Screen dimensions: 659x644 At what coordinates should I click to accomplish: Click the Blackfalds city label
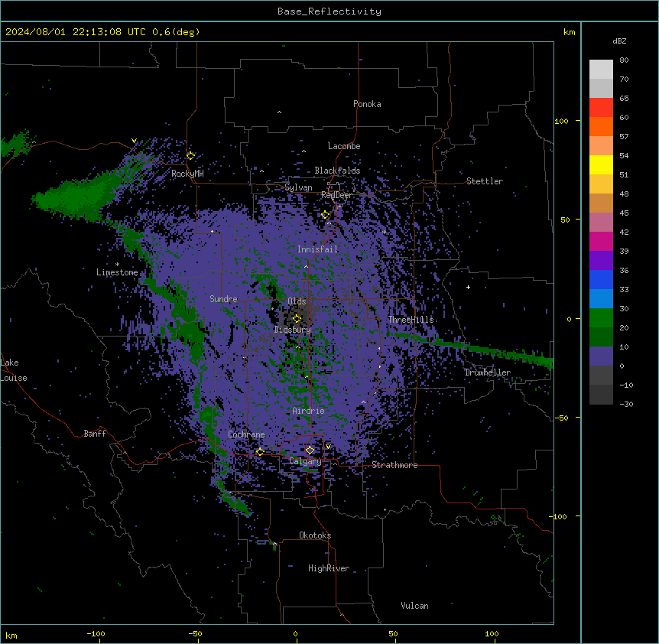pyautogui.click(x=337, y=171)
